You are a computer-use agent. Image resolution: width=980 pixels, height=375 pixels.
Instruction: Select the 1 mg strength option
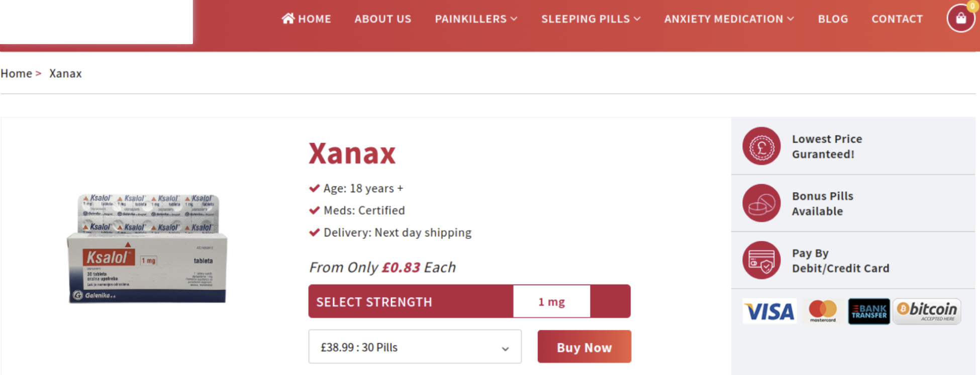click(x=551, y=302)
